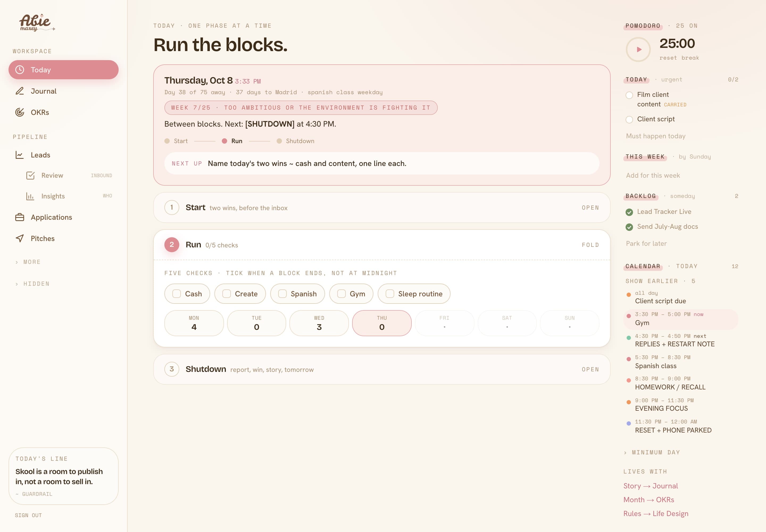Expand the MINIMUM DAY section
This screenshot has width=766, height=532.
tap(652, 452)
